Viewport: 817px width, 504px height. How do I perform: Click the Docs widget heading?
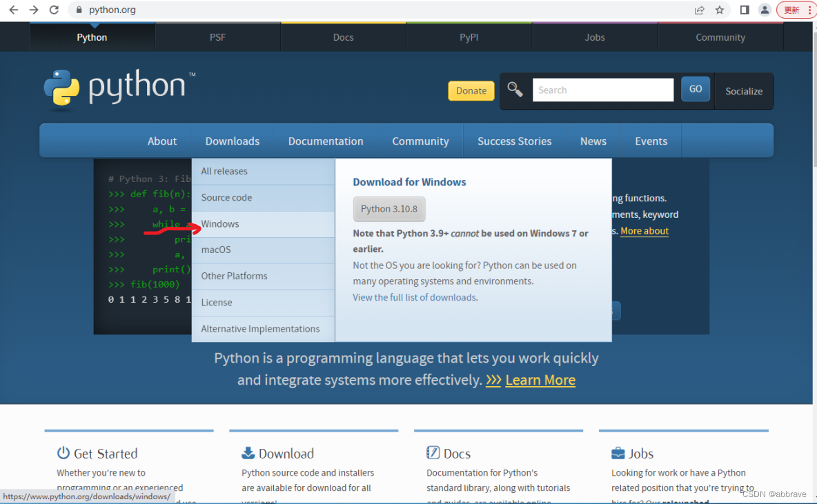pos(457,454)
